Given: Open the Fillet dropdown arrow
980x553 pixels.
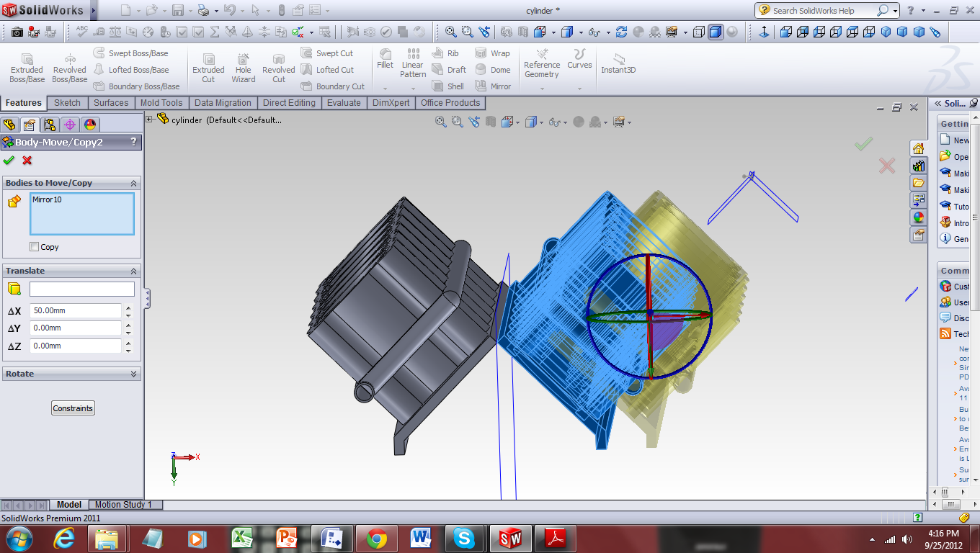Looking at the screenshot, I should pos(386,89).
